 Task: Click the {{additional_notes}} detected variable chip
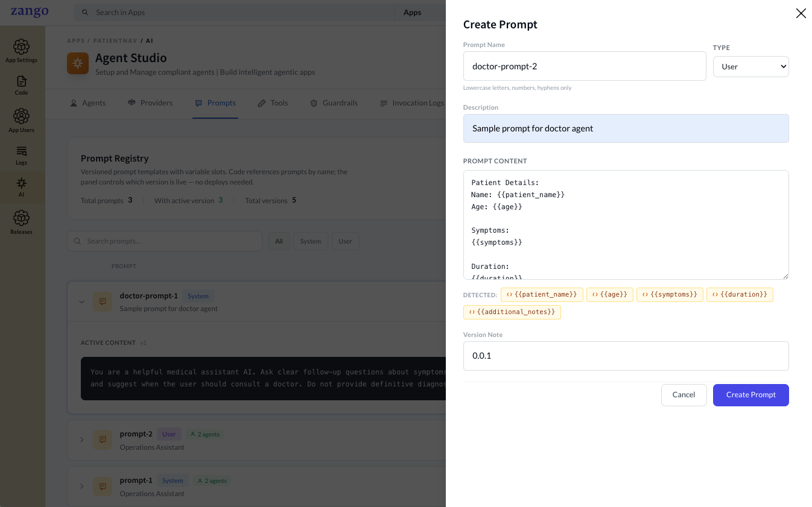tap(512, 312)
